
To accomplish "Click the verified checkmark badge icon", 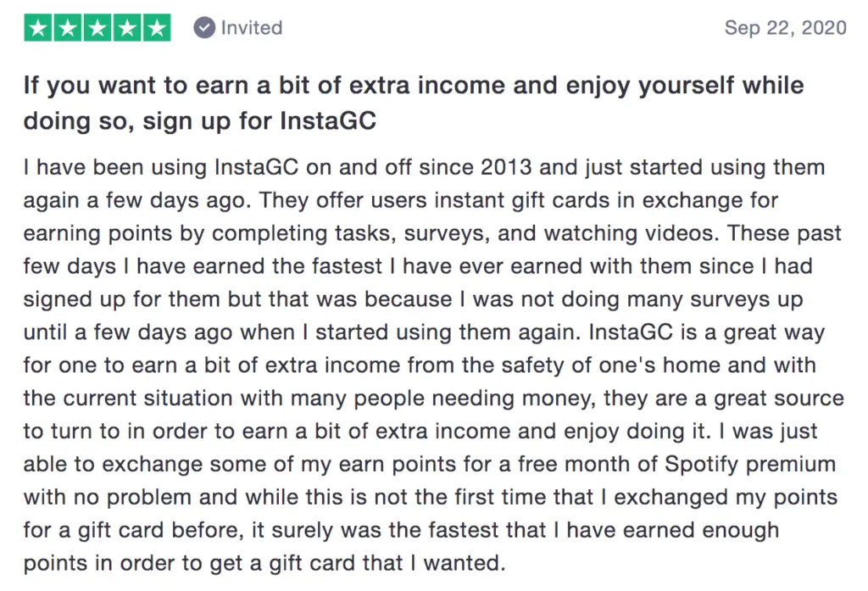I will pos(204,28).
